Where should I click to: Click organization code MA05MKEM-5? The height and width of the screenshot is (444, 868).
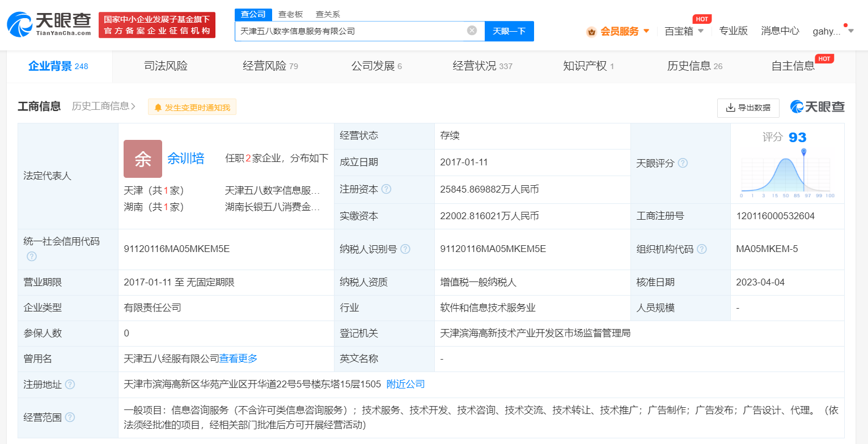[767, 249]
